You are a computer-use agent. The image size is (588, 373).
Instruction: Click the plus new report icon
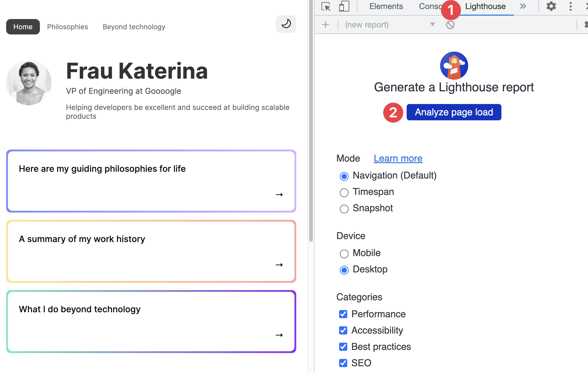point(326,25)
